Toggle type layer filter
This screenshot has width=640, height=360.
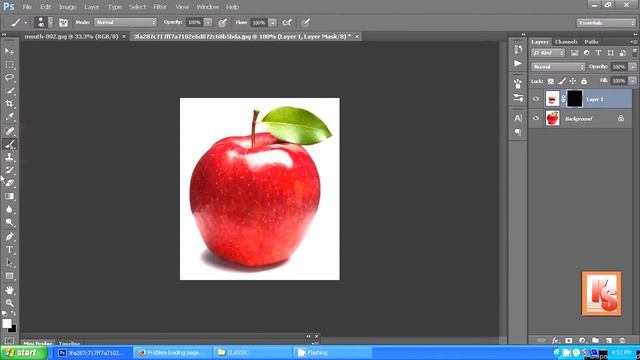click(x=598, y=53)
